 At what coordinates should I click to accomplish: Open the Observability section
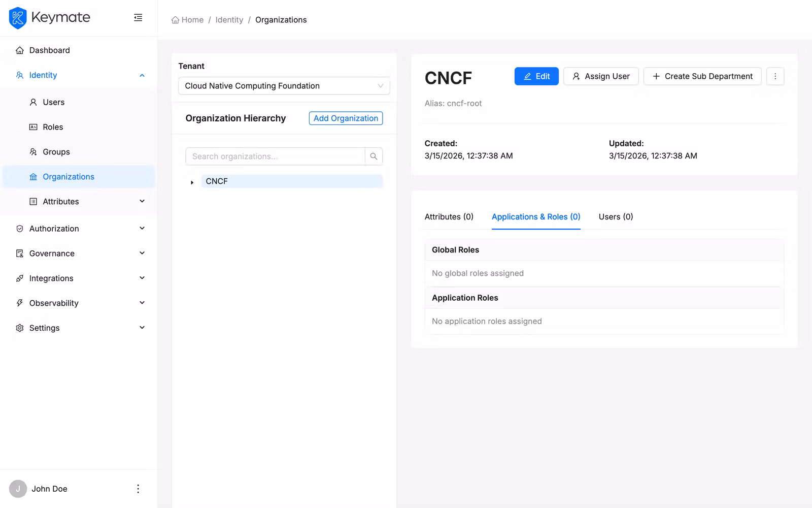(x=53, y=303)
